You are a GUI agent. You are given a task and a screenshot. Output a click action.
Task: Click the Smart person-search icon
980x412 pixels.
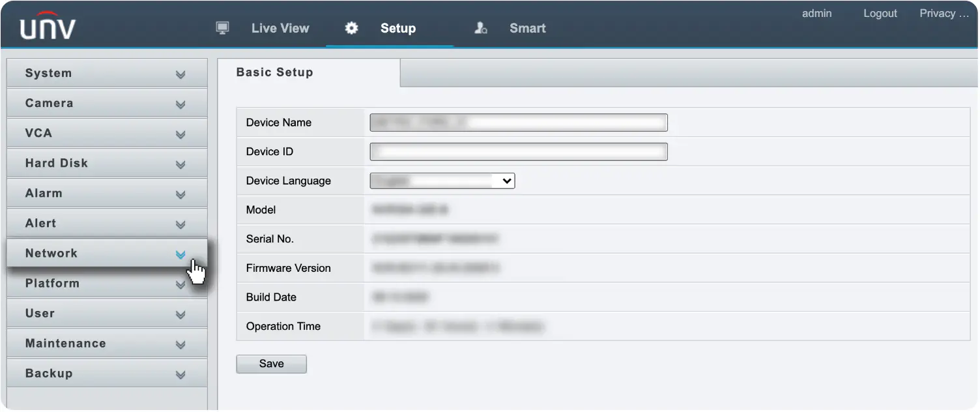pos(481,28)
